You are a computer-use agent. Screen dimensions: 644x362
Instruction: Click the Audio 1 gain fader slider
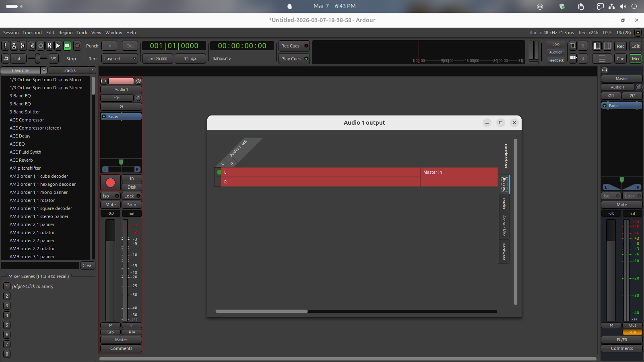pos(110,269)
